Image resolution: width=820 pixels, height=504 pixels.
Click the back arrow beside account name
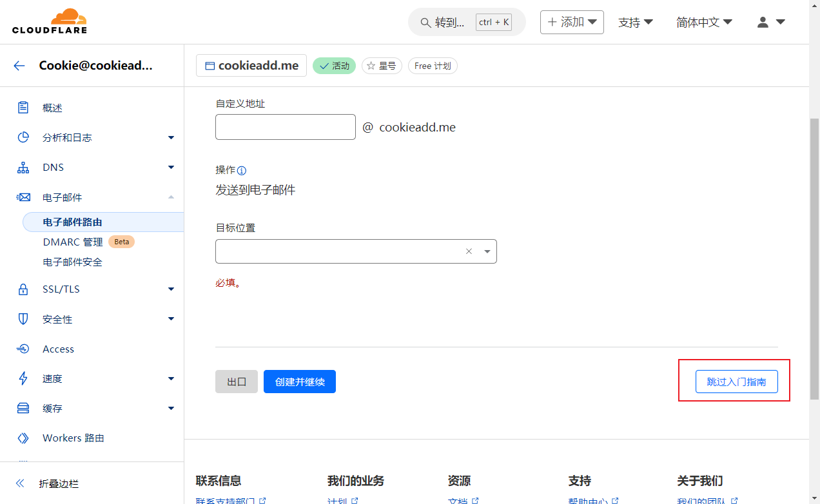coord(19,66)
